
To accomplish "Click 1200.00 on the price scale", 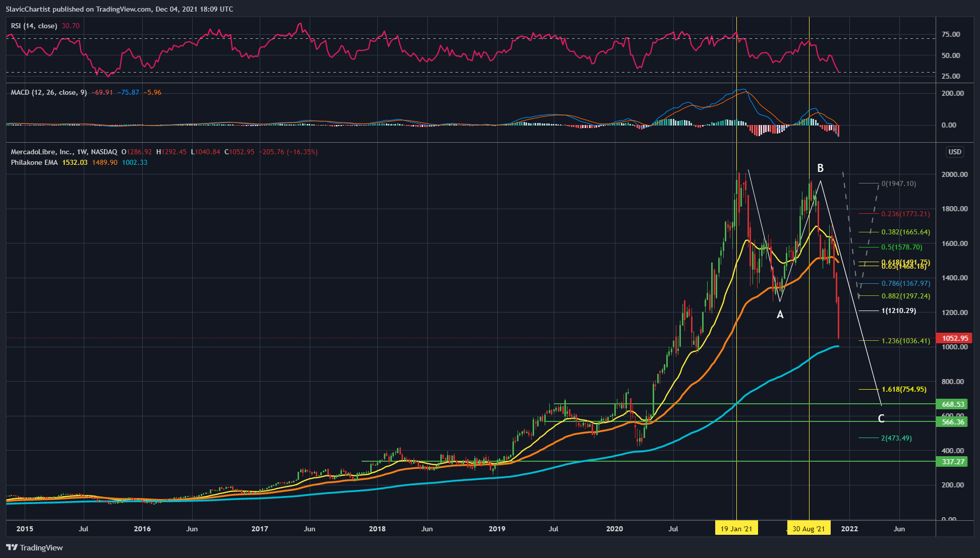I will [954, 313].
